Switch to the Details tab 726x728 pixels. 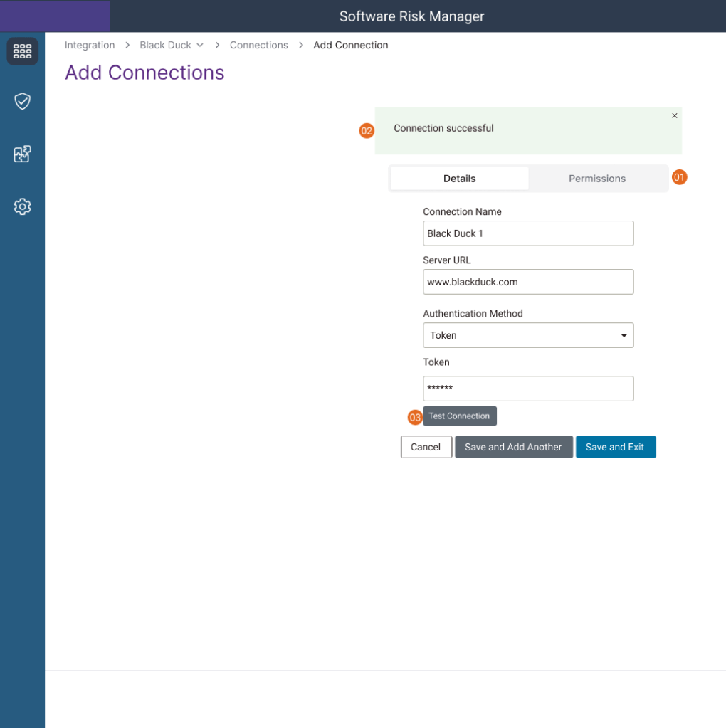coord(459,179)
